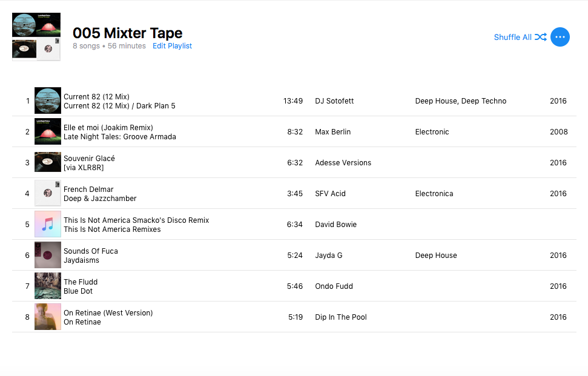Click the 5:24 duration
The width and height of the screenshot is (588, 376).
point(295,256)
